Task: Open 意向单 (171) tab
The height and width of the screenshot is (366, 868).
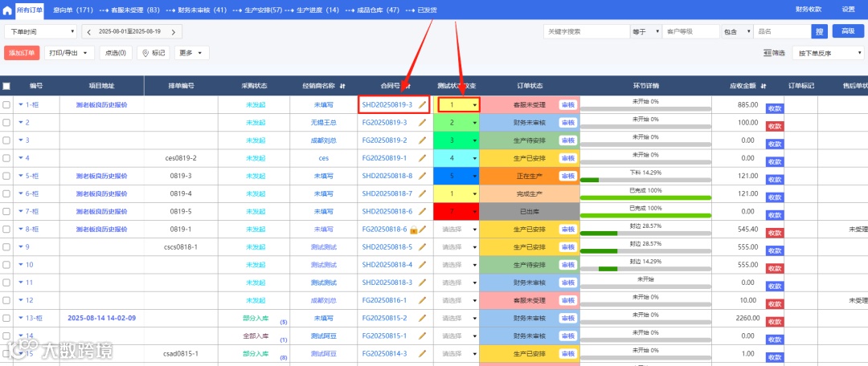Action: (73, 10)
